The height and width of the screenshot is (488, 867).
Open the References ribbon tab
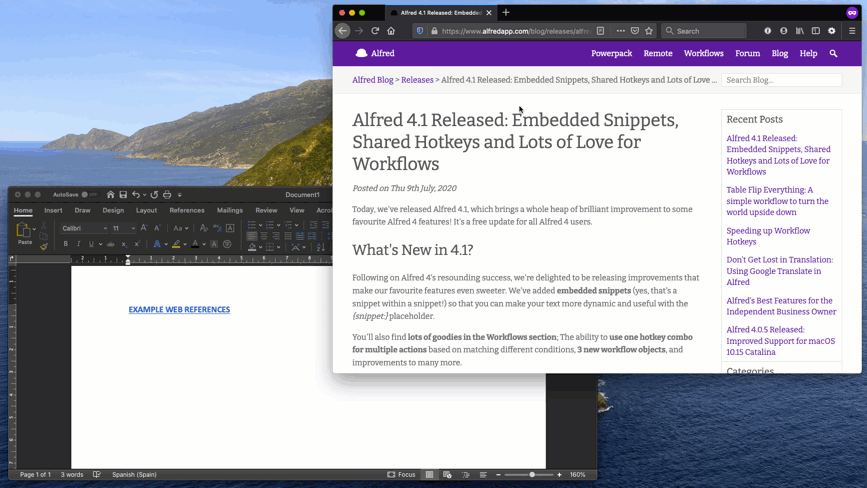pyautogui.click(x=187, y=210)
